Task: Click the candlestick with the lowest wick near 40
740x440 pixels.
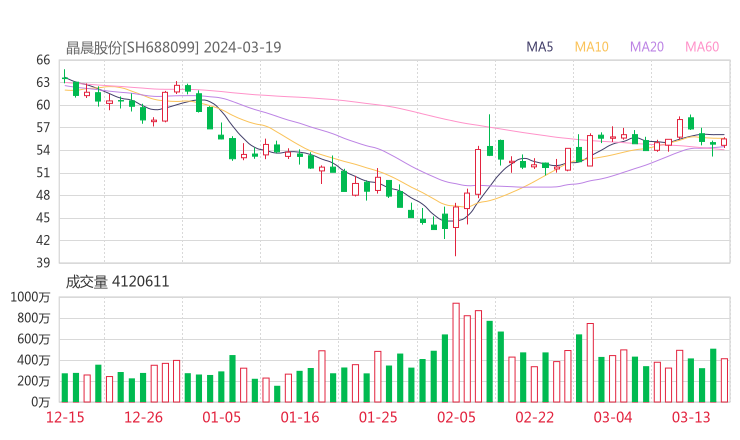Action: click(456, 230)
